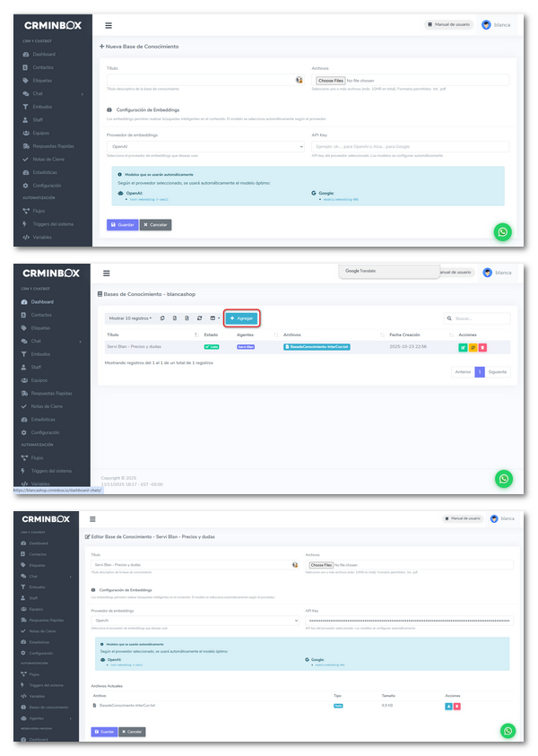Click the WhatsApp icon on the Nueva Base de Conocimiento page
This screenshot has height=756, width=538.
[504, 232]
